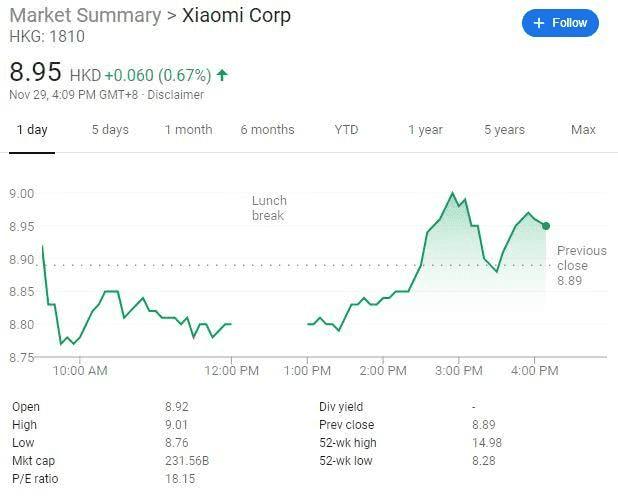Select the YTD tab
618x503 pixels.
(x=346, y=130)
